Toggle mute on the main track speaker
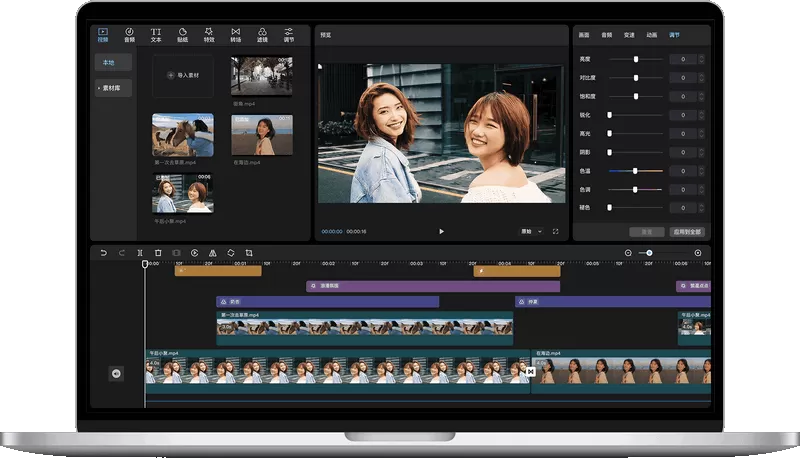This screenshot has height=469, width=800. [x=116, y=374]
